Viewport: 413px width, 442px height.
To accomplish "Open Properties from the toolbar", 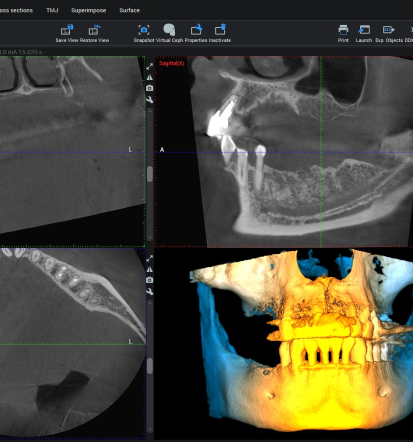I will click(x=196, y=30).
